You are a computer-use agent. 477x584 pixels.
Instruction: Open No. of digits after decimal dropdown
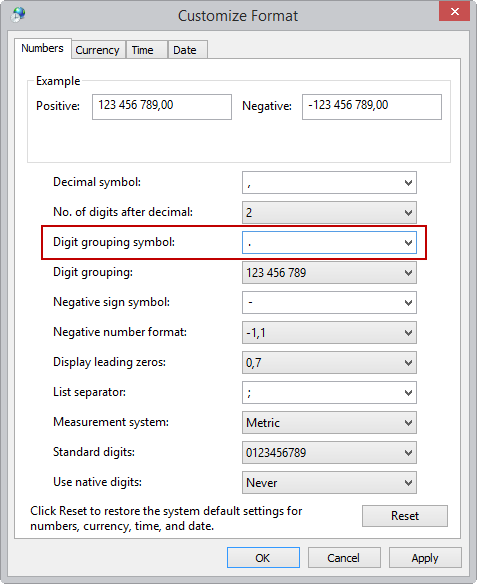tap(329, 212)
